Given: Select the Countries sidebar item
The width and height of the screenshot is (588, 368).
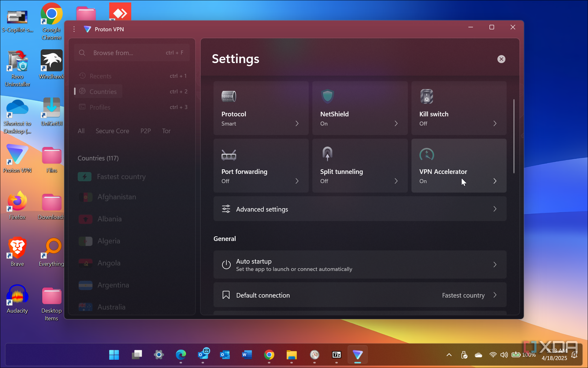Looking at the screenshot, I should point(103,92).
